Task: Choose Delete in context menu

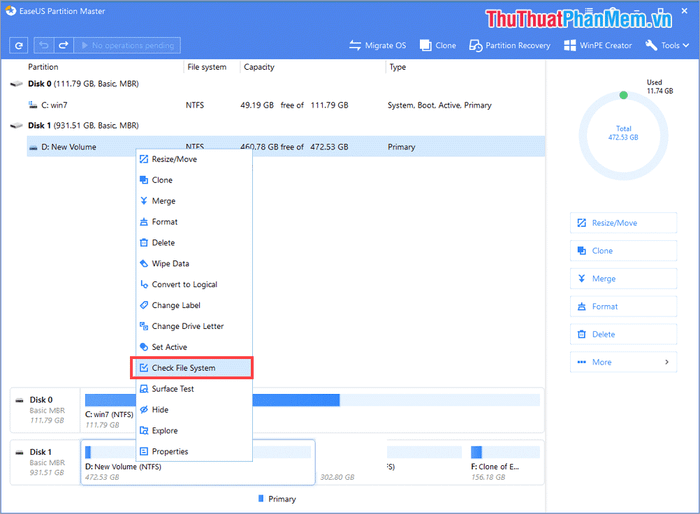Action: coord(194,243)
